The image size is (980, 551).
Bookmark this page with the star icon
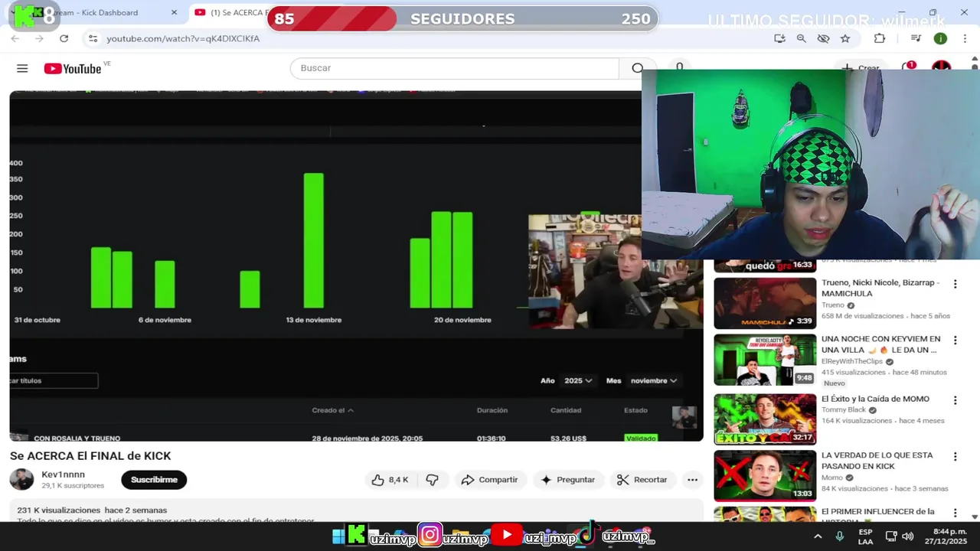[845, 38]
